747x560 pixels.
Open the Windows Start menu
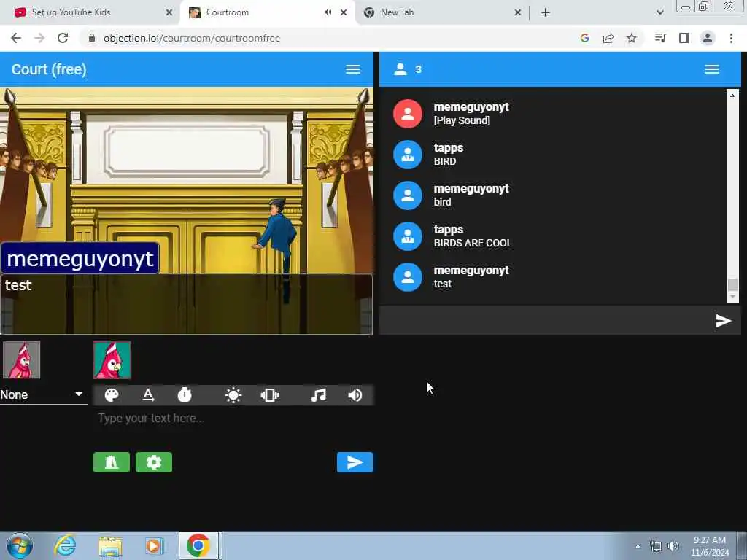click(20, 545)
